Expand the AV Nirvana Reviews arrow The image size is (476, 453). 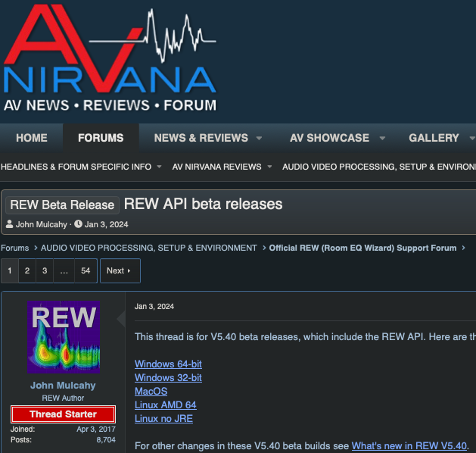point(269,167)
